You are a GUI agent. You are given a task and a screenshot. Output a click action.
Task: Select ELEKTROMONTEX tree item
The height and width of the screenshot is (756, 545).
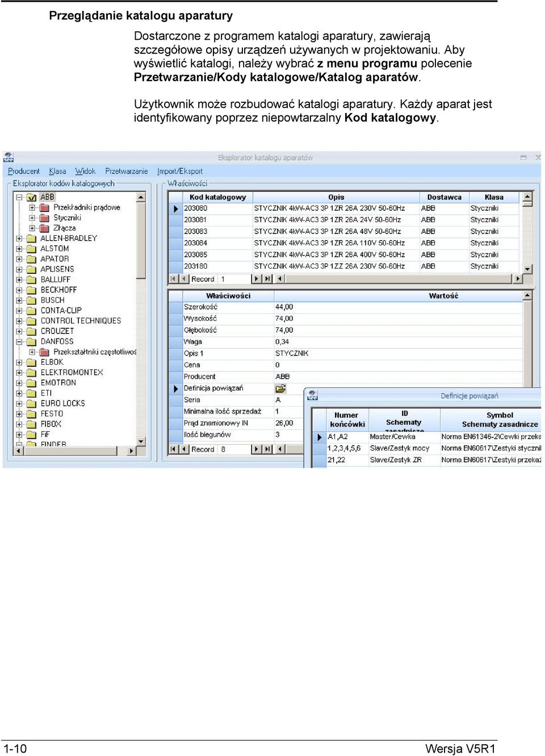72,373
